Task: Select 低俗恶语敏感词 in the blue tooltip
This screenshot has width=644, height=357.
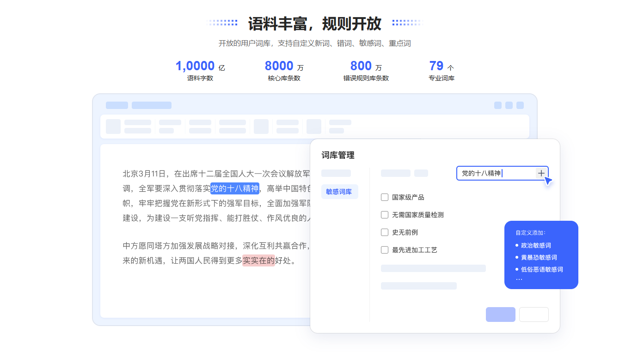Action: tap(542, 269)
